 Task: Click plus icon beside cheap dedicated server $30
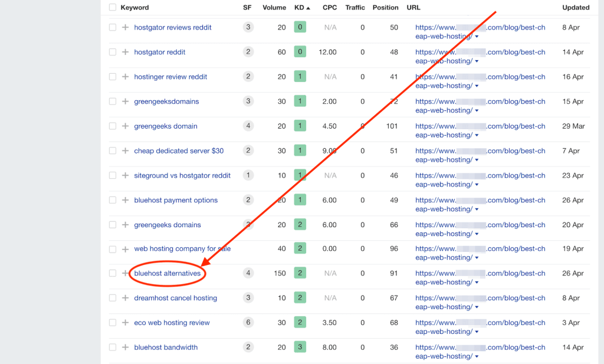click(x=125, y=150)
